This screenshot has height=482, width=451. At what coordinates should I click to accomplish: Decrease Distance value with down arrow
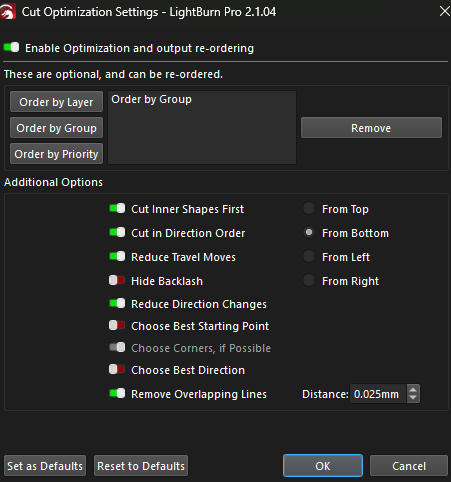[413, 398]
